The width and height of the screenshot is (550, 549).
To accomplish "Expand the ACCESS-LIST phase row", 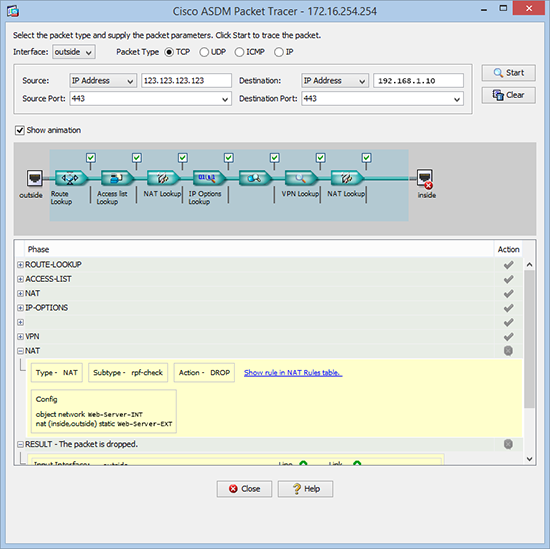I will point(20,279).
